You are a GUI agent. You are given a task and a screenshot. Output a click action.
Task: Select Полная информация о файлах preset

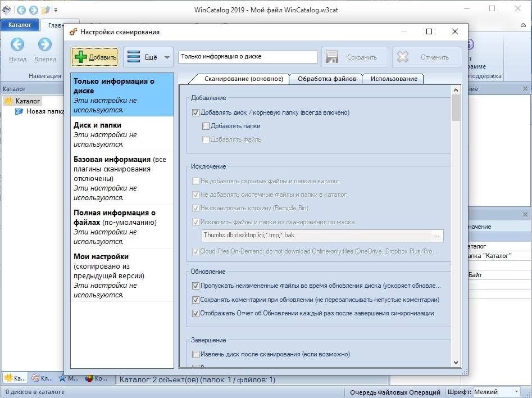pos(122,227)
